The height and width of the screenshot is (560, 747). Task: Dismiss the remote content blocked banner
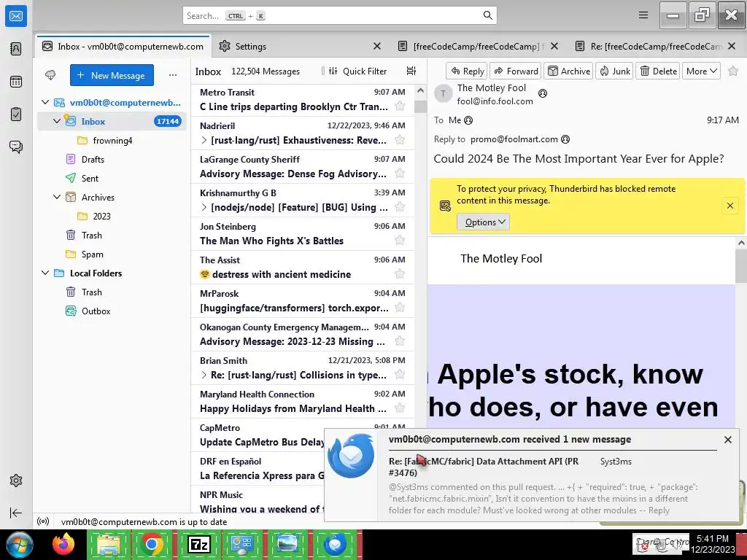[729, 206]
